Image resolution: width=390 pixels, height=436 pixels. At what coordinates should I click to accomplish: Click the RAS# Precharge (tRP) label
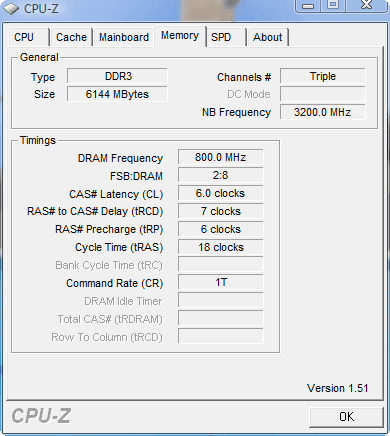109,229
